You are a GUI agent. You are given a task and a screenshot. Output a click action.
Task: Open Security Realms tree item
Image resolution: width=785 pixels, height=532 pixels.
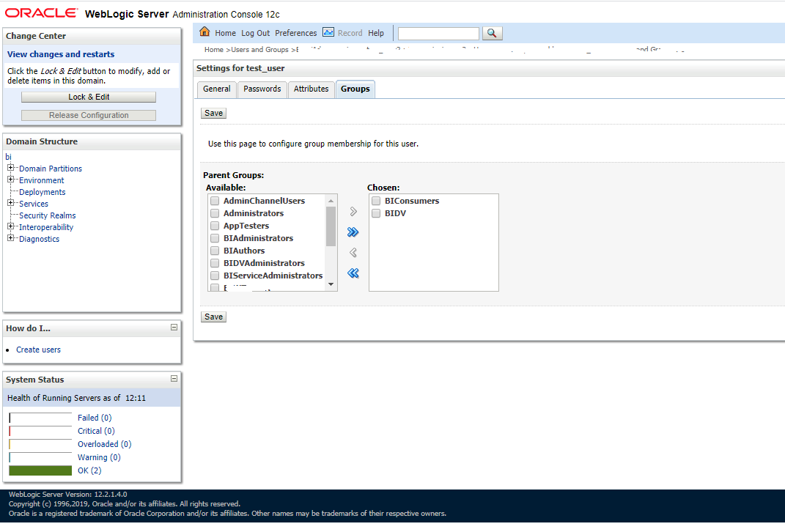(x=48, y=215)
